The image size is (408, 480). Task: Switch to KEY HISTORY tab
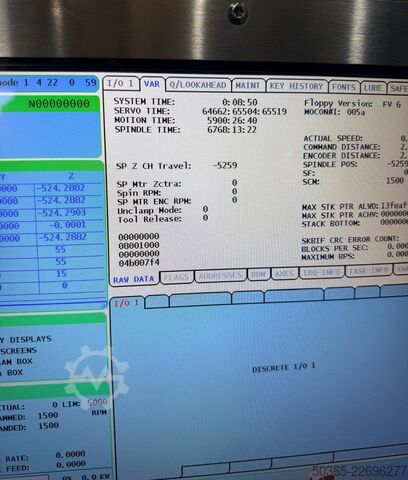coord(296,86)
